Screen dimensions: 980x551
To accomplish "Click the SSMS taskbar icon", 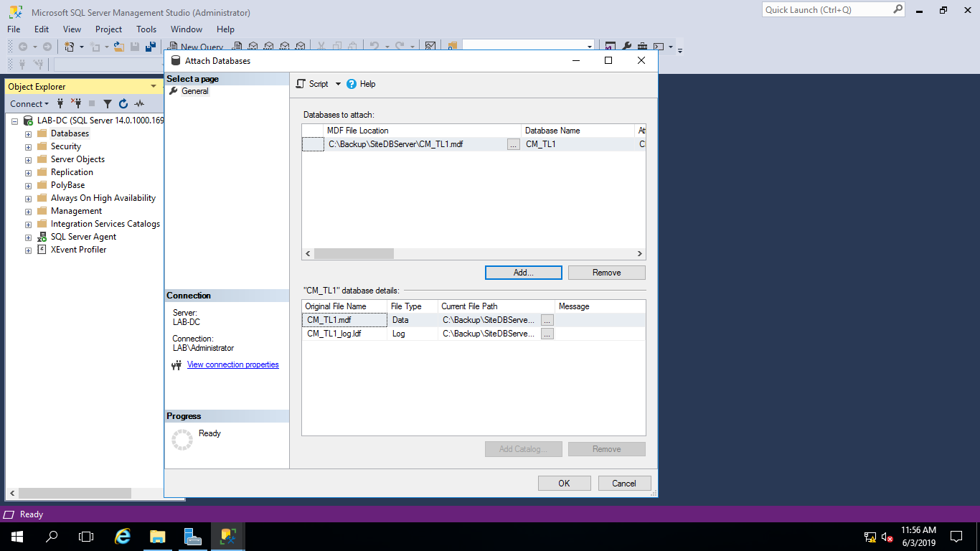I will pos(228,536).
